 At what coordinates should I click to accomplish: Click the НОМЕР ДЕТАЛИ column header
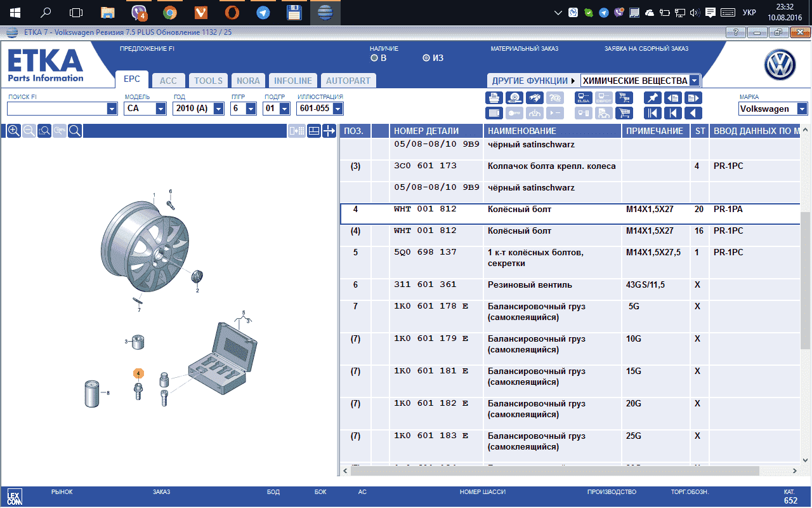(436, 131)
